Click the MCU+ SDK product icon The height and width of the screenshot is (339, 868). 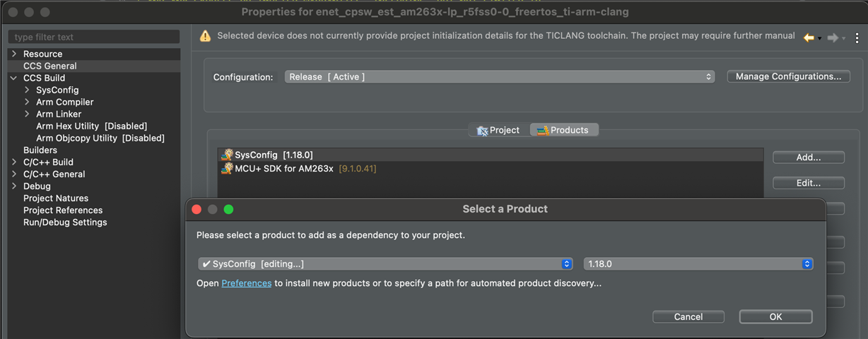(x=227, y=169)
